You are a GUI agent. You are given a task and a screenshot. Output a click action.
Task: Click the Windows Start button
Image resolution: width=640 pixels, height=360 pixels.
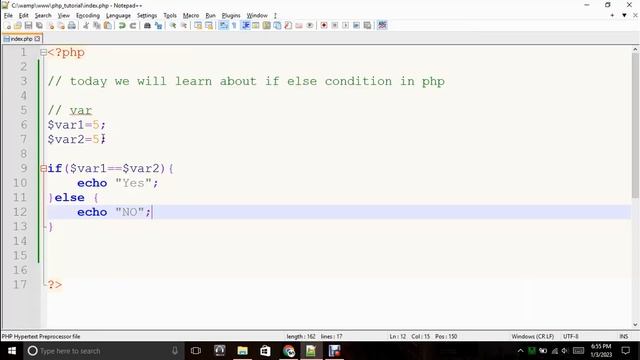(12, 351)
